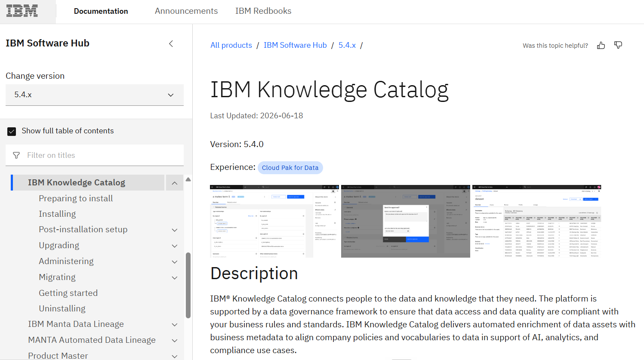The image size is (644, 360).
Task: Open the middle send-for-approval screenshot
Action: coord(406,222)
